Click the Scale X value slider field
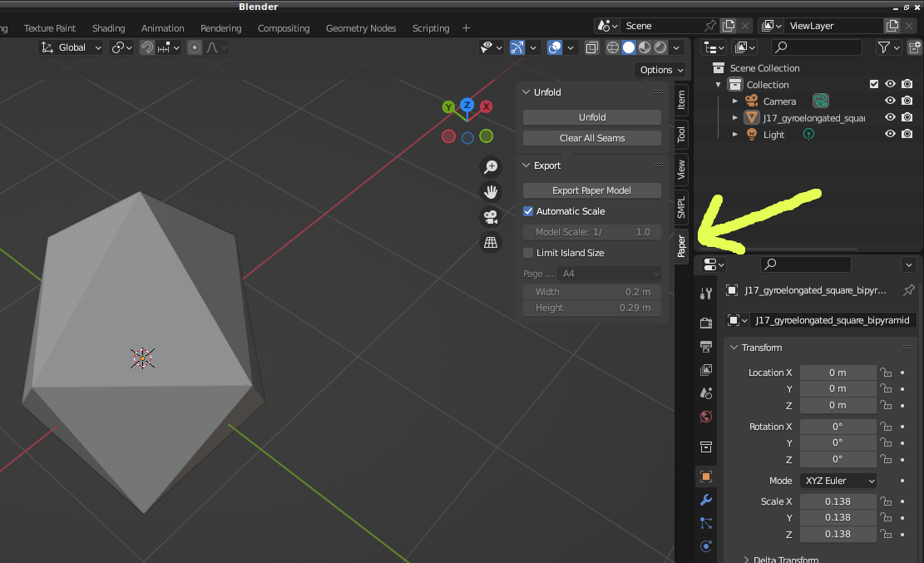The image size is (924, 563). click(838, 501)
